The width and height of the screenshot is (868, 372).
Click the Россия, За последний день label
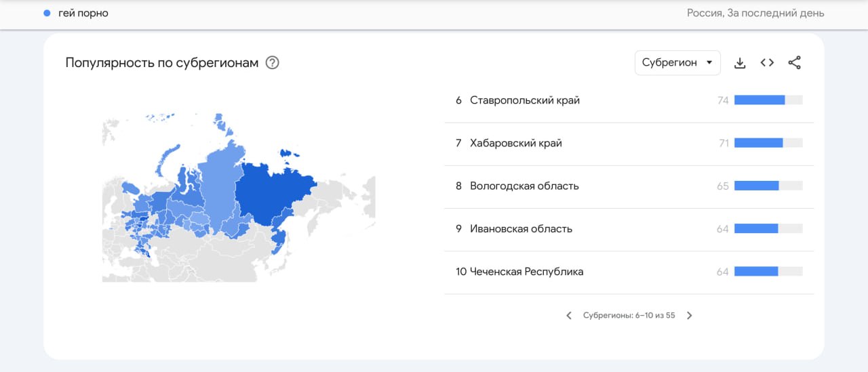[x=755, y=13]
